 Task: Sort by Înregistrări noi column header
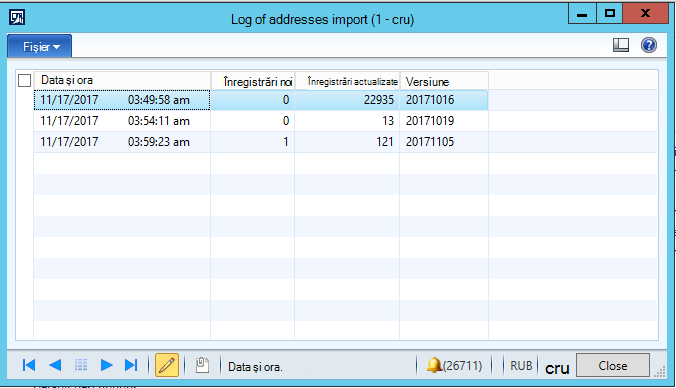coord(253,80)
